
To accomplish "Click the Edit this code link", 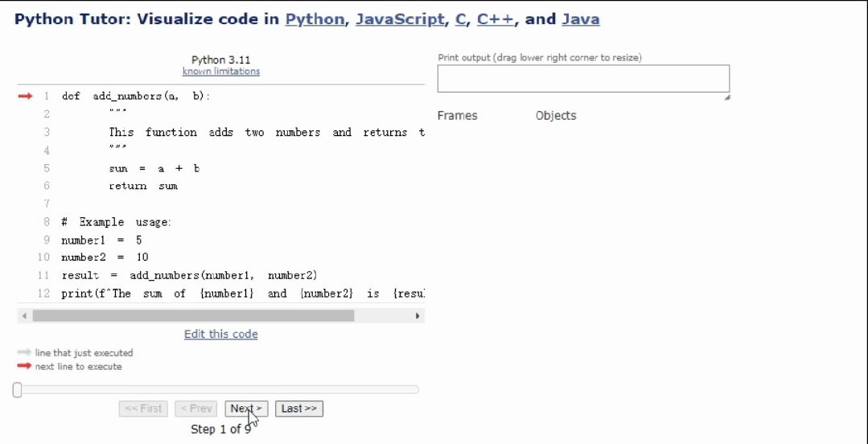I will point(220,334).
